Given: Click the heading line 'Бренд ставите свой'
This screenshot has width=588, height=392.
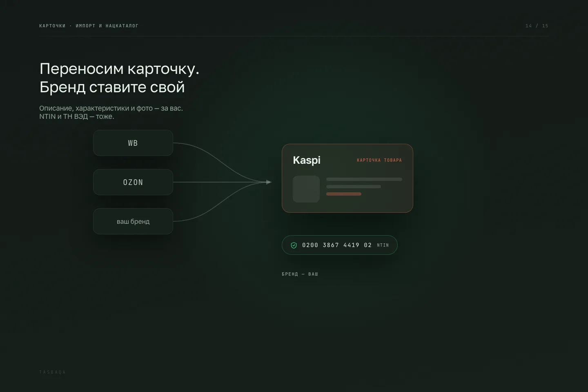Looking at the screenshot, I should (x=112, y=87).
